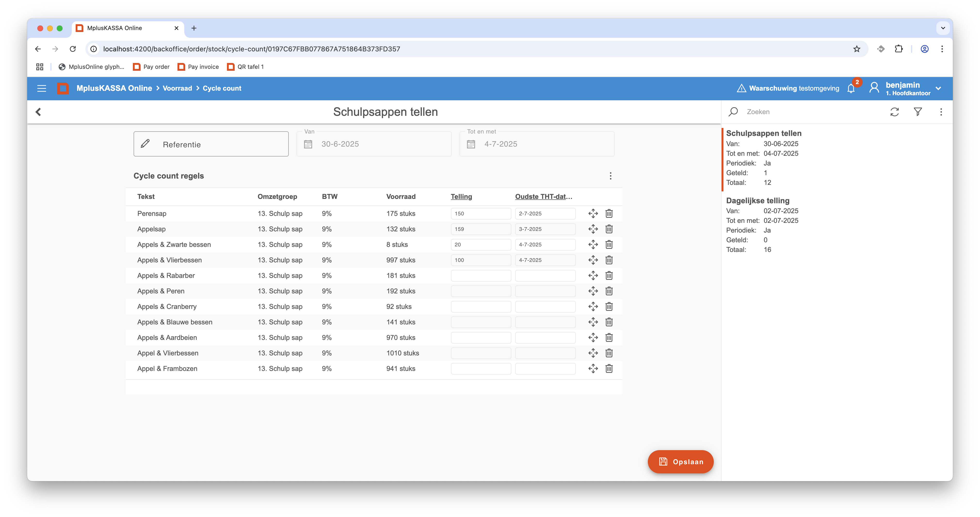Refresh the cycle count list
This screenshot has width=980, height=517.
894,112
